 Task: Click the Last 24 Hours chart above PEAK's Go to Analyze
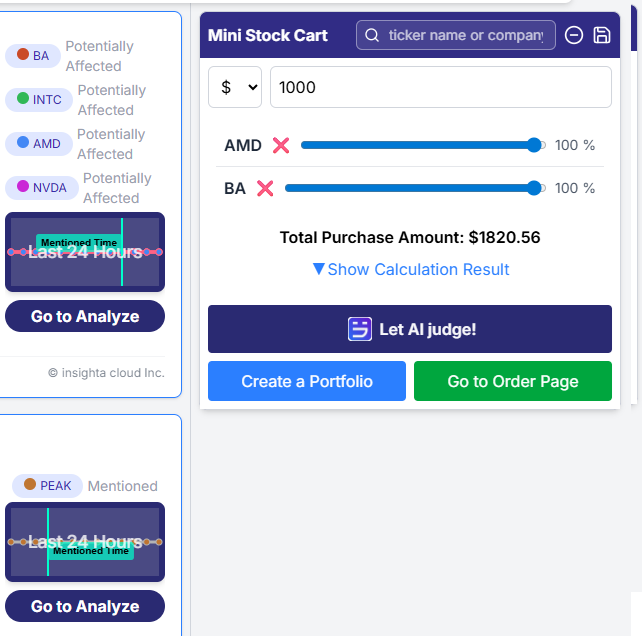85,542
